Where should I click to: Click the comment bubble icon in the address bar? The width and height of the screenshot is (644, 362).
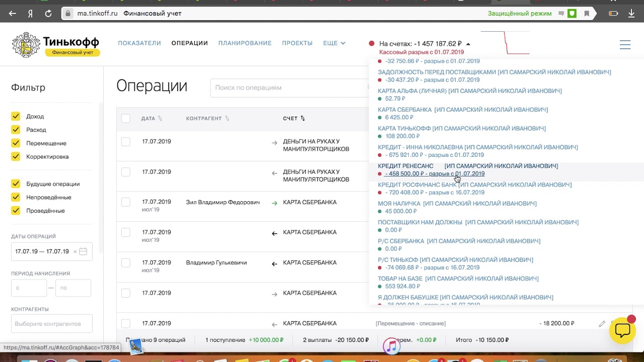[561, 14]
